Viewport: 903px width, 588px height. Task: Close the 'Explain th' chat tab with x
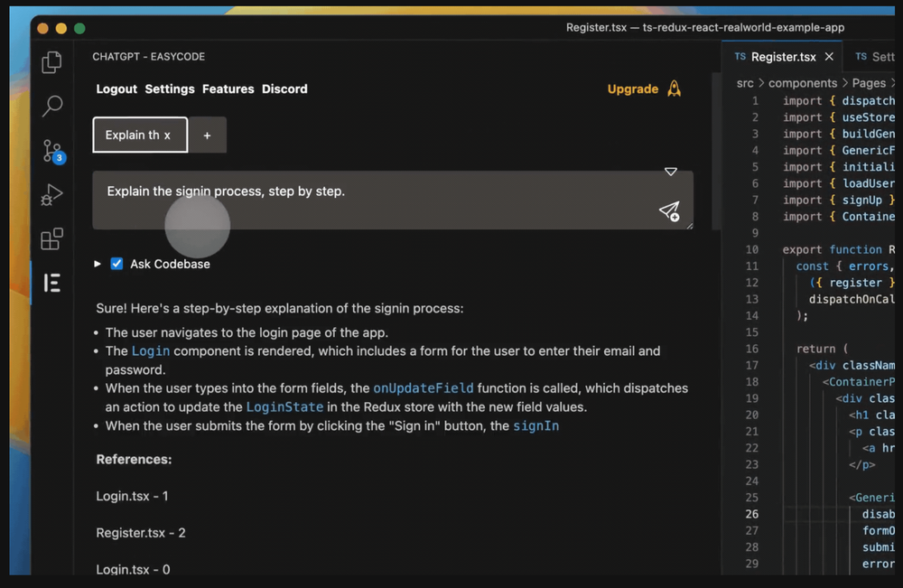(167, 135)
